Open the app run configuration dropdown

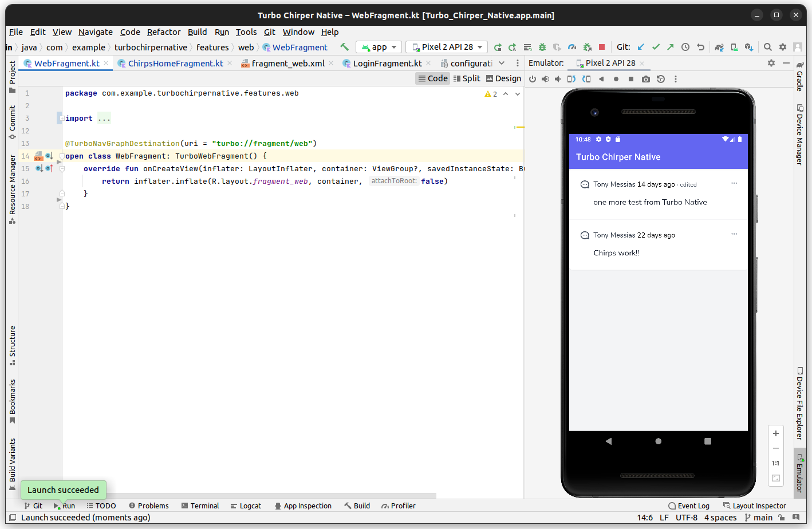tap(379, 47)
